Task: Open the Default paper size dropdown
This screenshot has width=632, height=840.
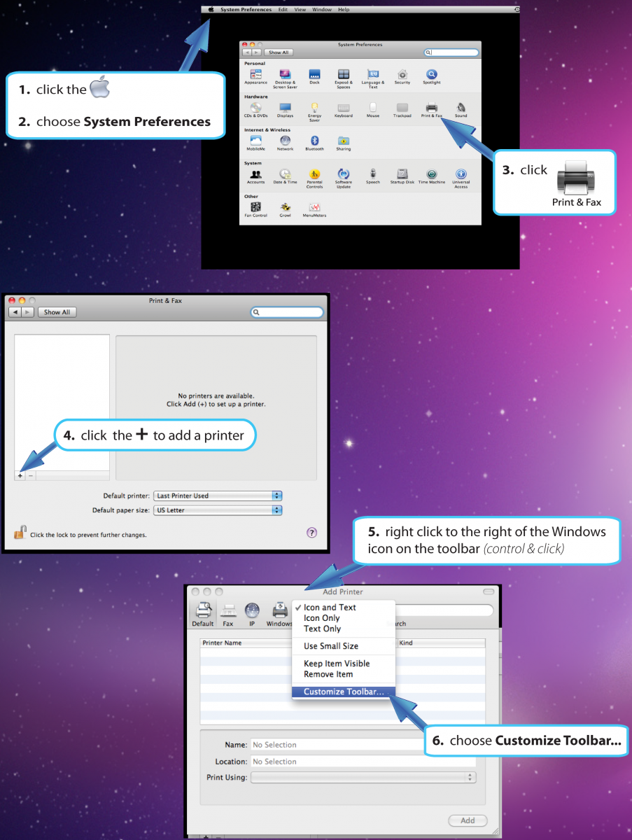Action: coord(218,510)
